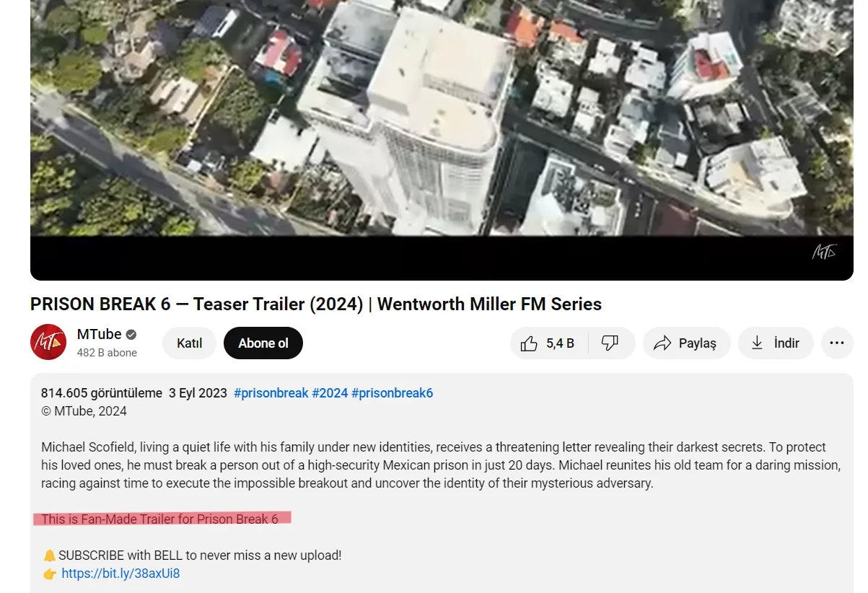Open the three-dot more actions menu

837,343
